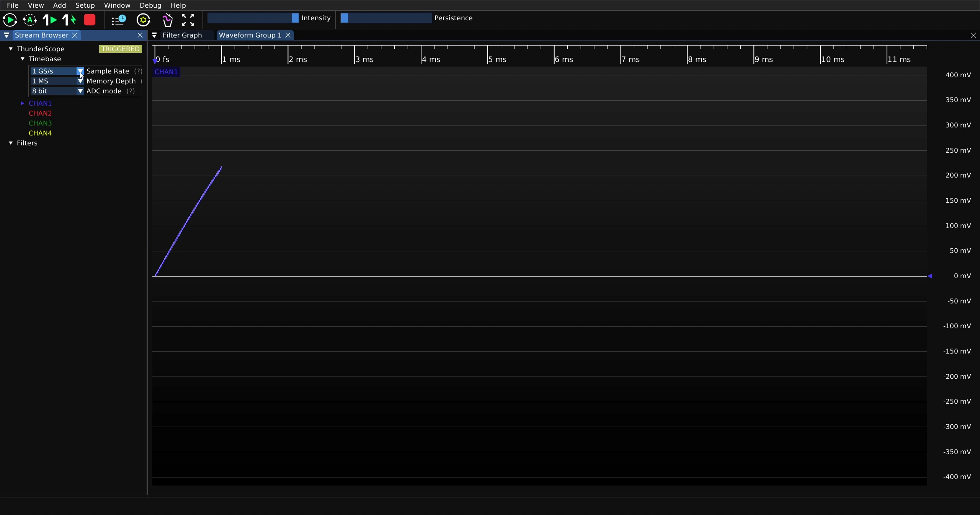Toggle fullscreen with the four-arrow icon
Screen dimensions: 980x515
click(x=188, y=20)
